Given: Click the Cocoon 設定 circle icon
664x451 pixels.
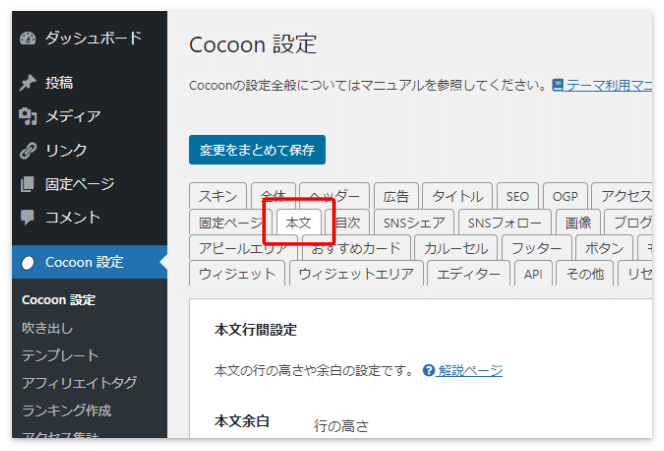Looking at the screenshot, I should (x=28, y=263).
